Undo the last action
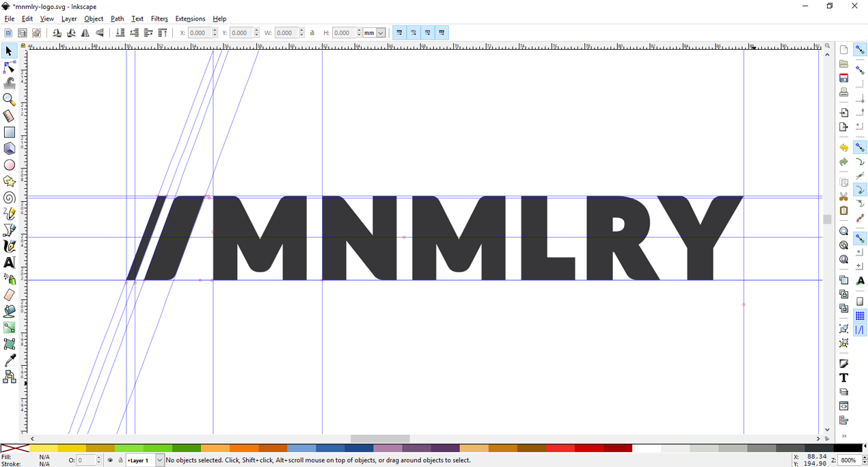Viewport: 868px width, 467px height. (x=844, y=148)
